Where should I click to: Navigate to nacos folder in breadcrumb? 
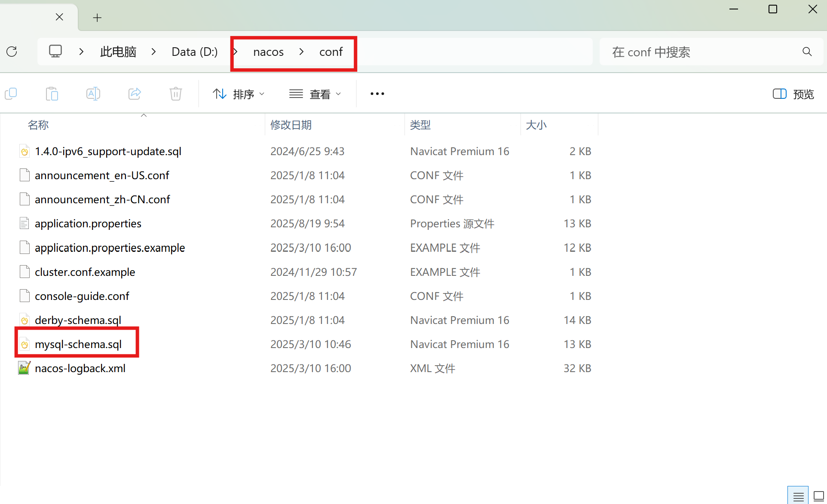pyautogui.click(x=268, y=52)
